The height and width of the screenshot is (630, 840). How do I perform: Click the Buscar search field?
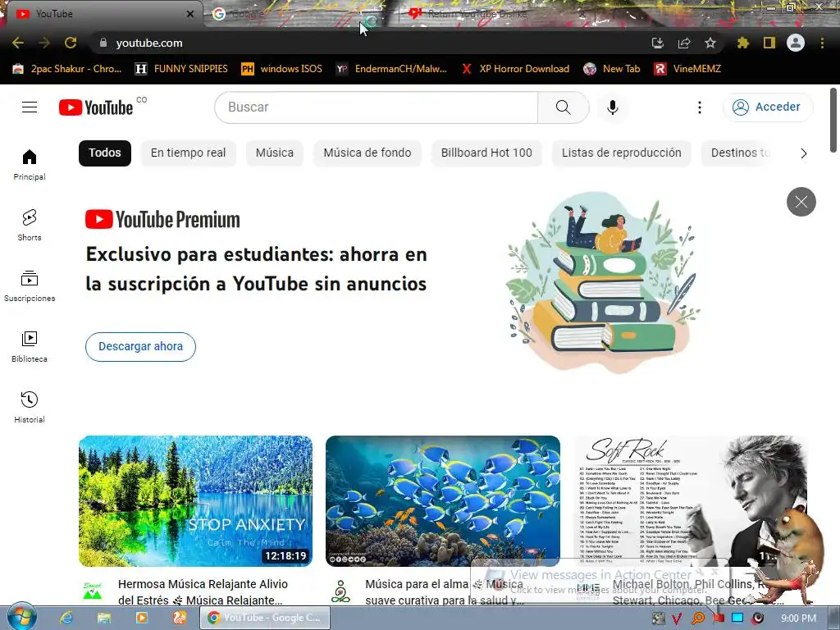[x=376, y=107]
